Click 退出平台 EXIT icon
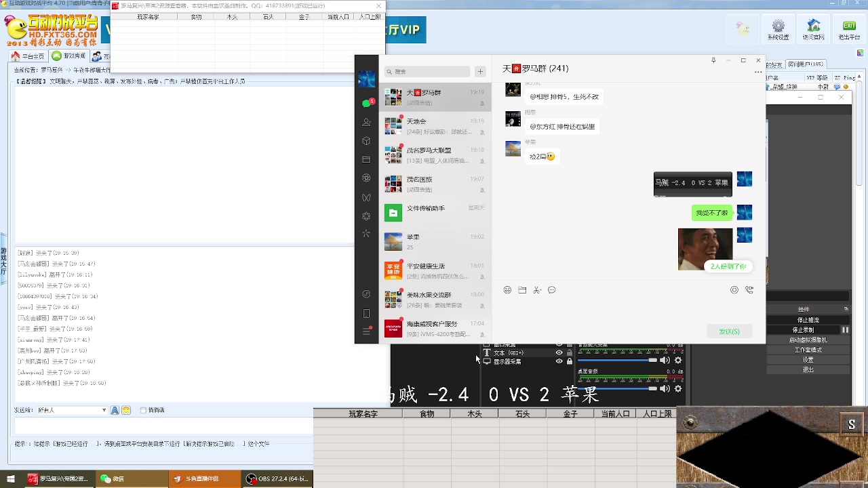Screen dimensions: 868x488 (848, 29)
